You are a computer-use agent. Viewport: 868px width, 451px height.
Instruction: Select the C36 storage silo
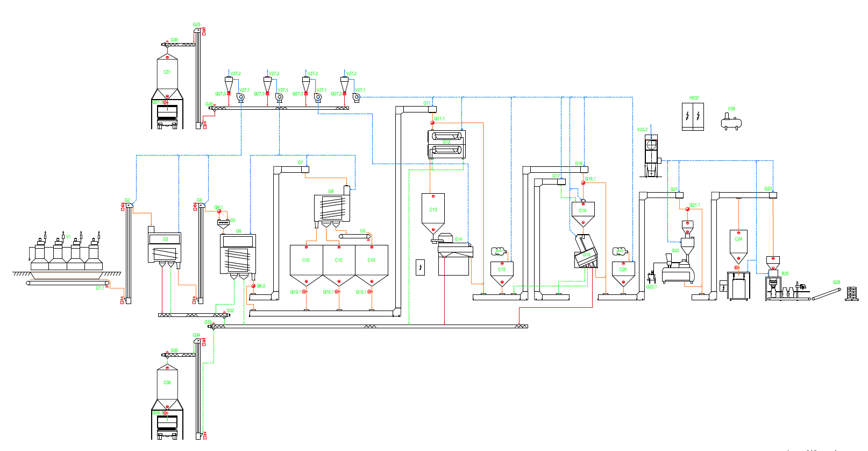[x=167, y=384]
